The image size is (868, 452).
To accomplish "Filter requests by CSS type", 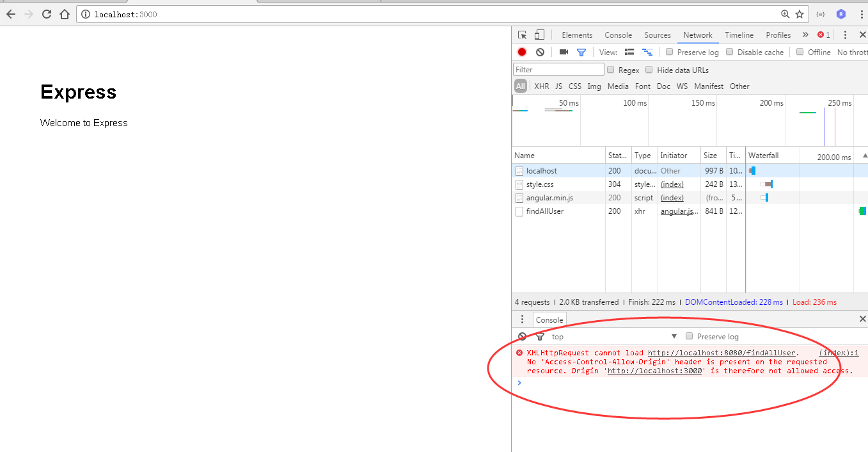I will (x=575, y=86).
